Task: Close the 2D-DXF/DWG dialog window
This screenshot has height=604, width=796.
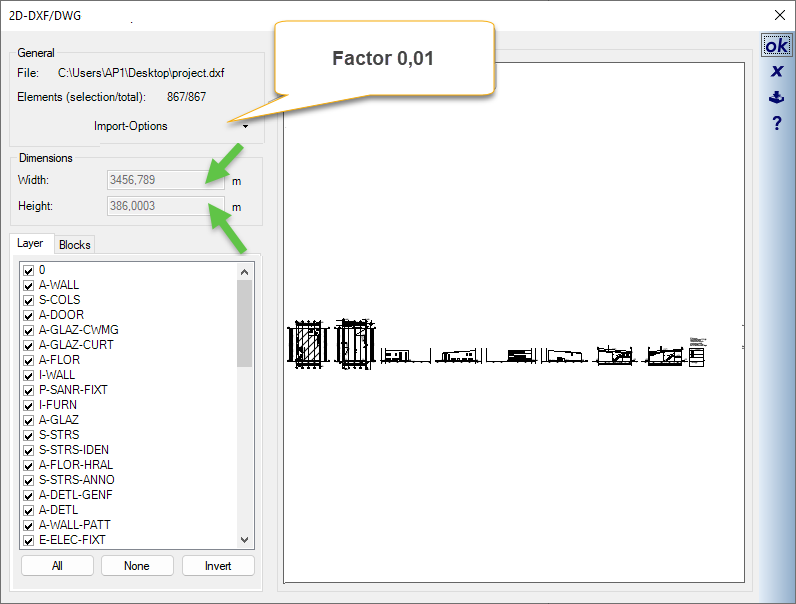Action: 779,15
